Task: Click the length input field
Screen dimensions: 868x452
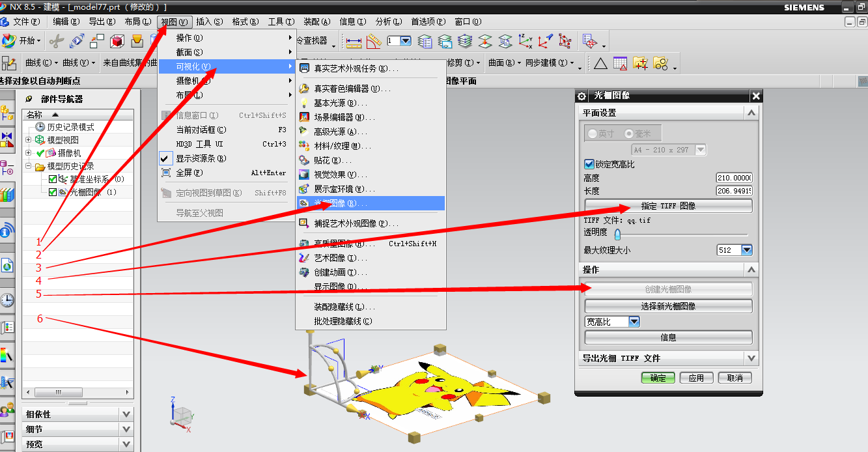Action: [x=734, y=191]
